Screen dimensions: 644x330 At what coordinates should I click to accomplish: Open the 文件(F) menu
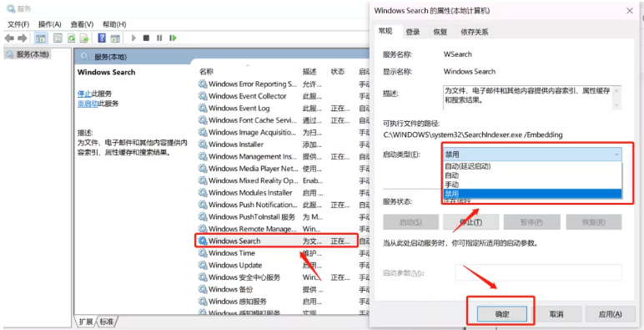click(18, 24)
